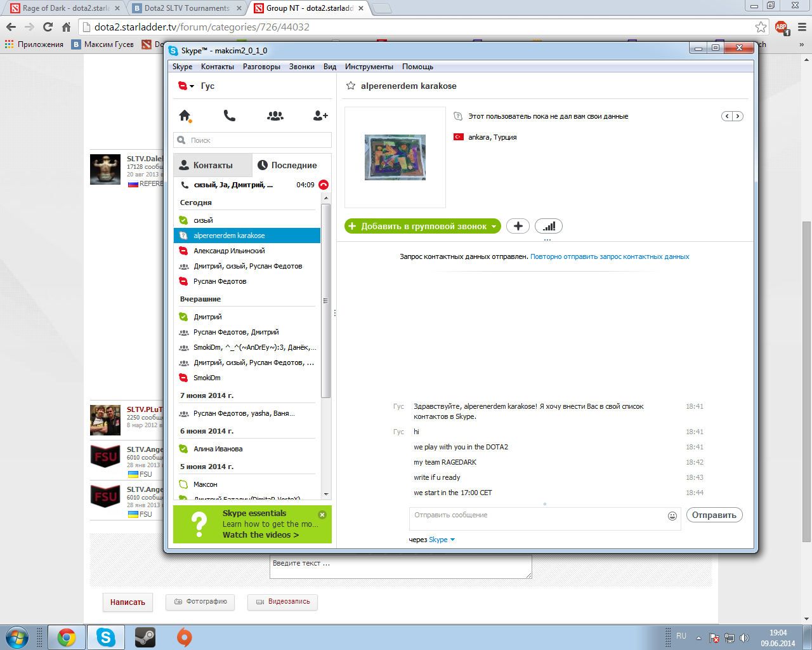Viewport: 812px width, 650px height.
Task: Open the call phones dial pad icon
Action: tap(230, 116)
